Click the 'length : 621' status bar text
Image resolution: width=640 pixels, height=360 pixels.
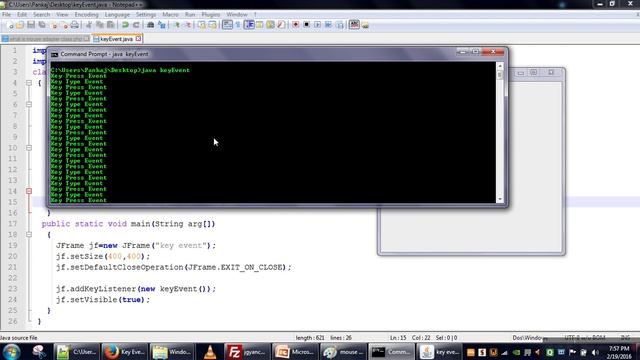[x=310, y=338]
